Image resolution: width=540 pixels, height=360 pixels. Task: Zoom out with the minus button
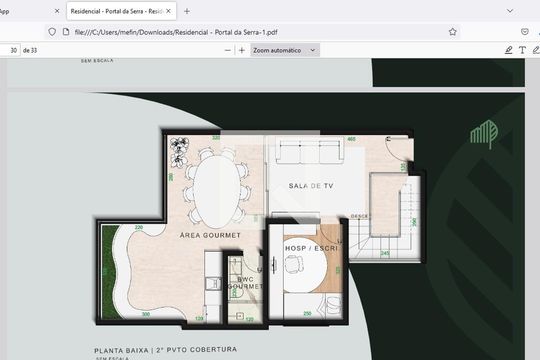(228, 50)
